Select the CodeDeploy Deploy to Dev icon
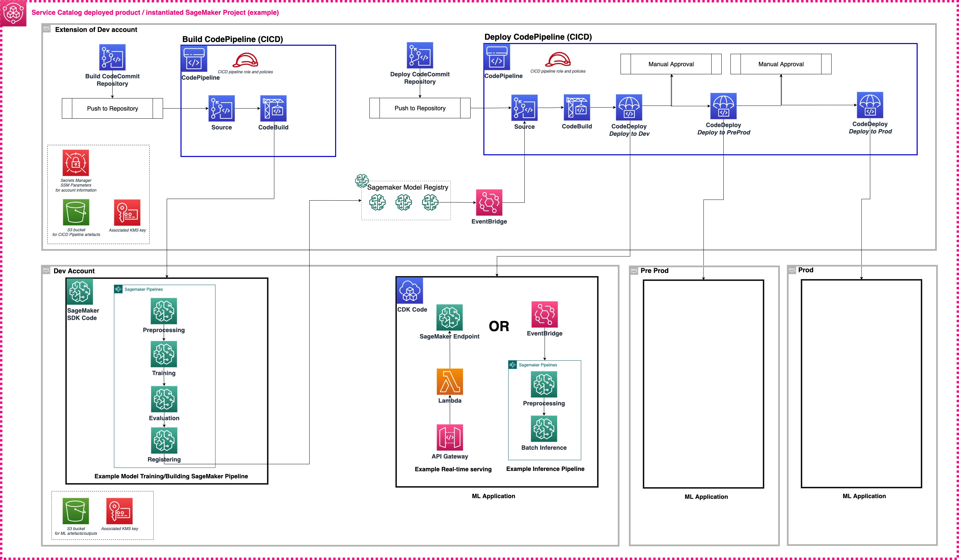 (629, 107)
